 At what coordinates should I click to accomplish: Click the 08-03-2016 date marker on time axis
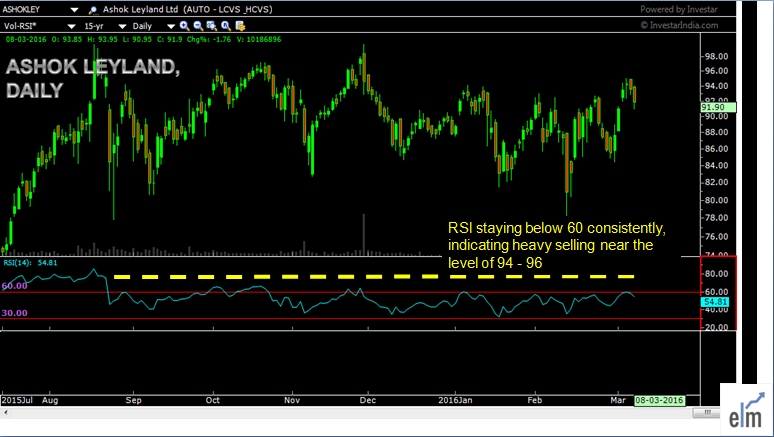tap(659, 400)
